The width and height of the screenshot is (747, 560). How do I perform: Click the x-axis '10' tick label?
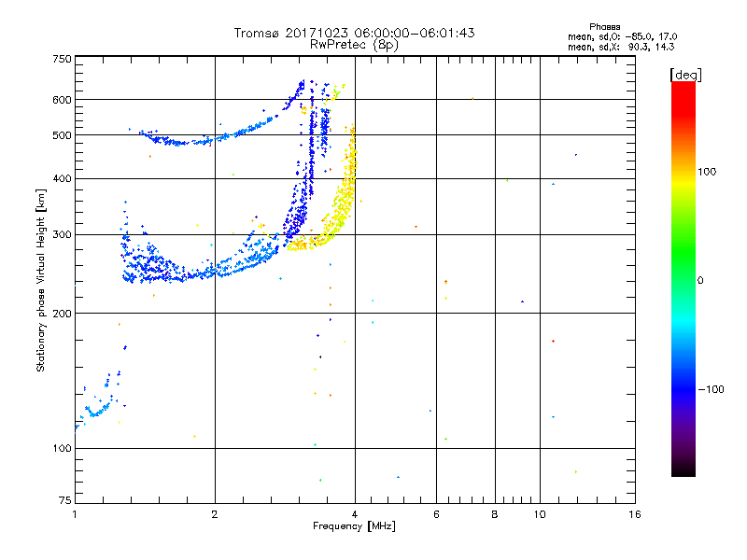click(540, 514)
